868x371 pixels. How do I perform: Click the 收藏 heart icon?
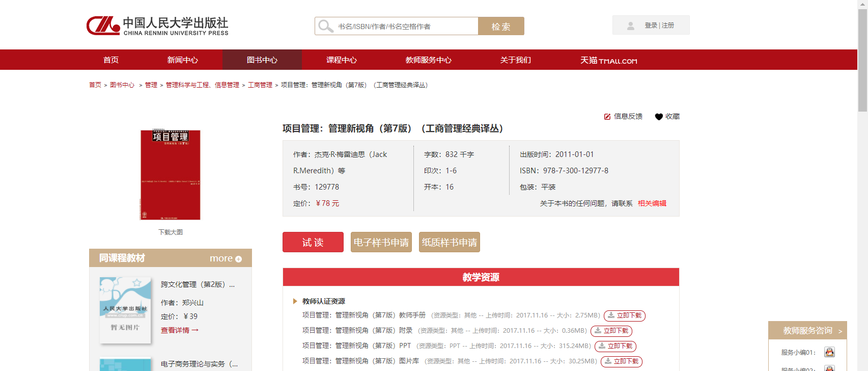click(x=659, y=117)
